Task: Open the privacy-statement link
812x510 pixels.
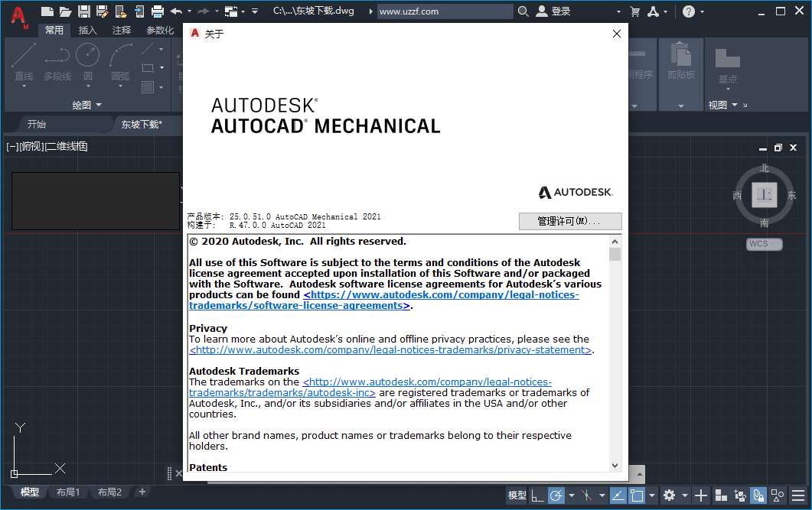Action: click(x=390, y=349)
